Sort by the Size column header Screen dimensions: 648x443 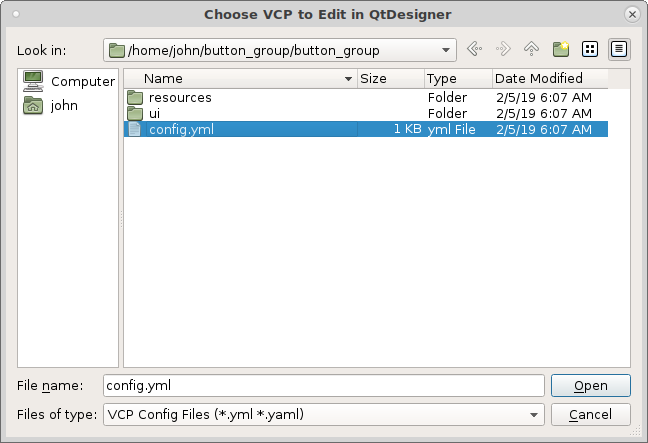click(x=391, y=79)
